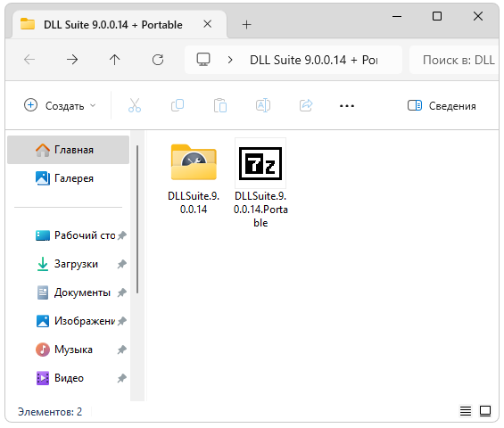The image size is (504, 428).
Task: Open Документы in the sidebar
Action: point(68,292)
